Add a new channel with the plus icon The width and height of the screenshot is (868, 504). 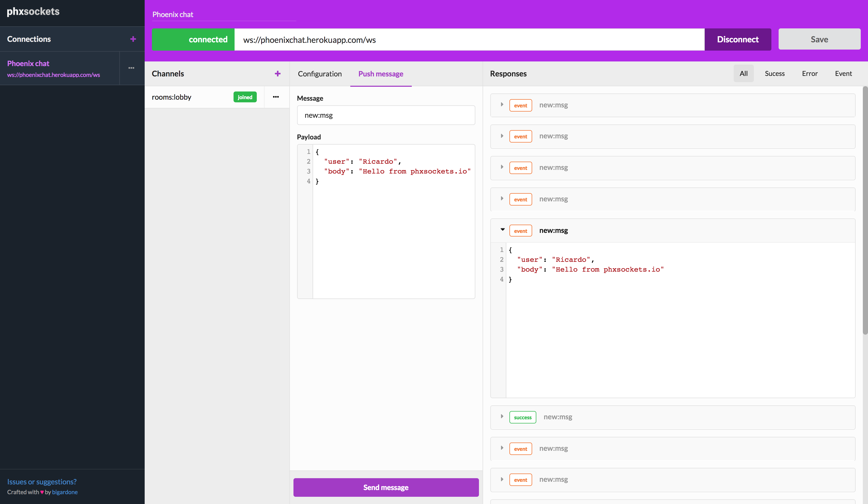[x=278, y=74]
